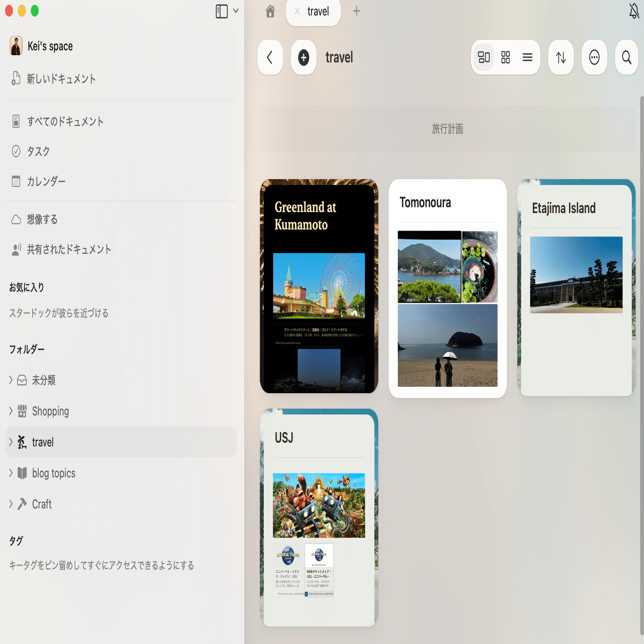Expand the blog topics folder
Viewport: 644px width, 644px height.
11,473
